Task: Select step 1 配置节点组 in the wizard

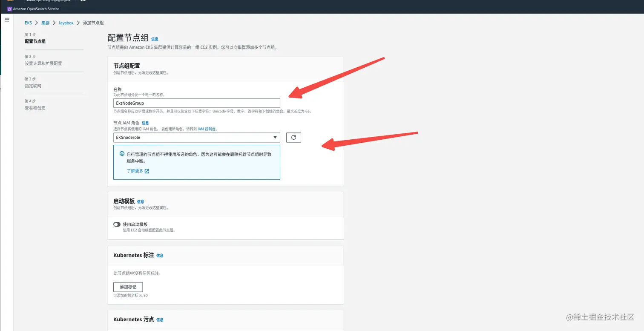Action: tap(35, 41)
